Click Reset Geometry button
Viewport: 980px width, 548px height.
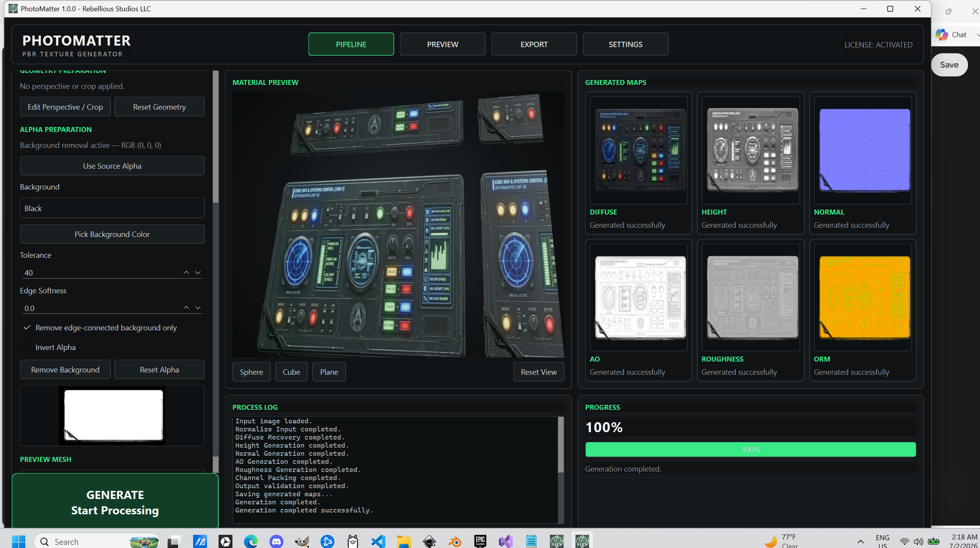coord(159,107)
